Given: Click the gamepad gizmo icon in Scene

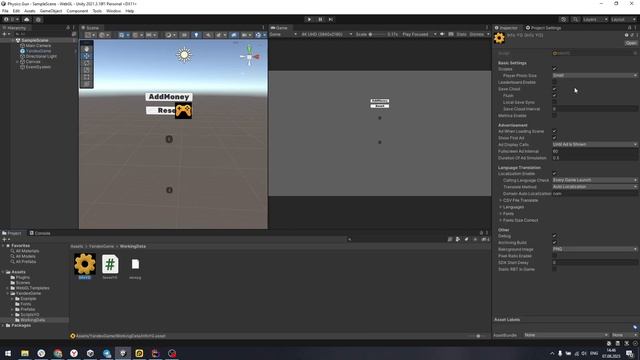Looking at the screenshot, I should [x=183, y=111].
